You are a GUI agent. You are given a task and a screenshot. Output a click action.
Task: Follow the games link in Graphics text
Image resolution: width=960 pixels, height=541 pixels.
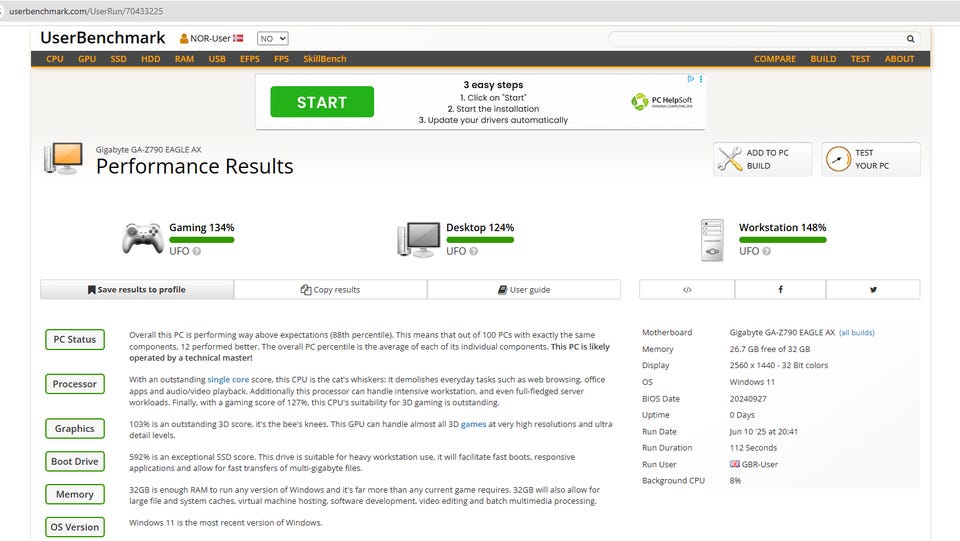[x=473, y=423]
